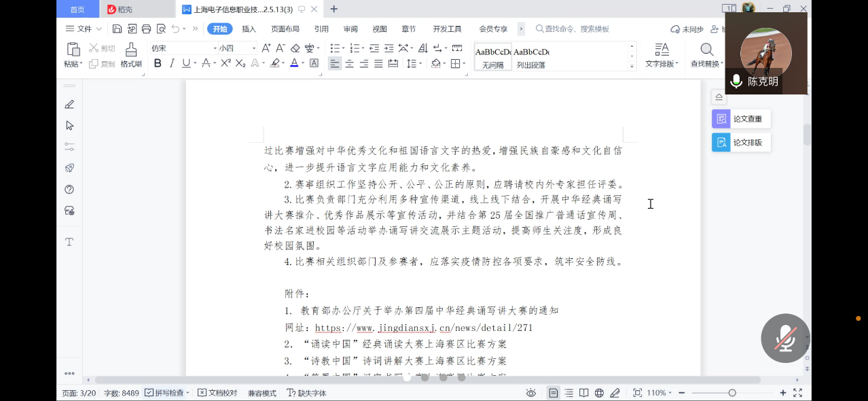The image size is (868, 401).
Task: Click the 文档校对 button in status bar
Action: [217, 393]
